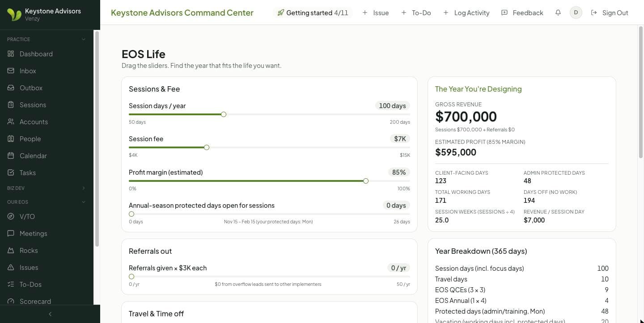Screen dimensions: 644x323
Task: Click the Sessions clipboard icon
Action: point(11,105)
